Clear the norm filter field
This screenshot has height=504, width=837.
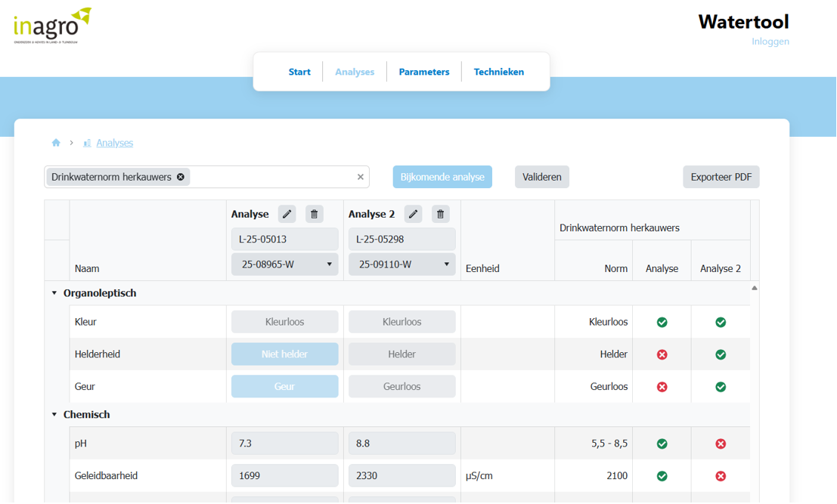click(x=361, y=177)
